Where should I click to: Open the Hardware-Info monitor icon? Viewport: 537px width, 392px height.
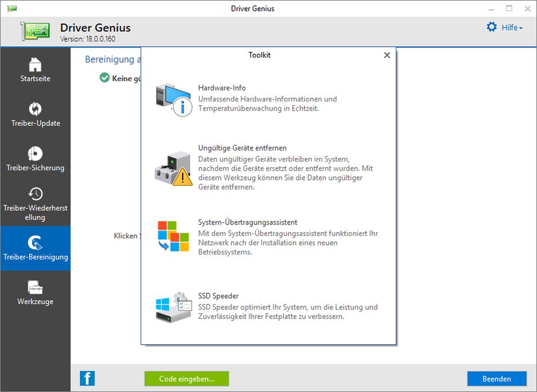point(173,99)
